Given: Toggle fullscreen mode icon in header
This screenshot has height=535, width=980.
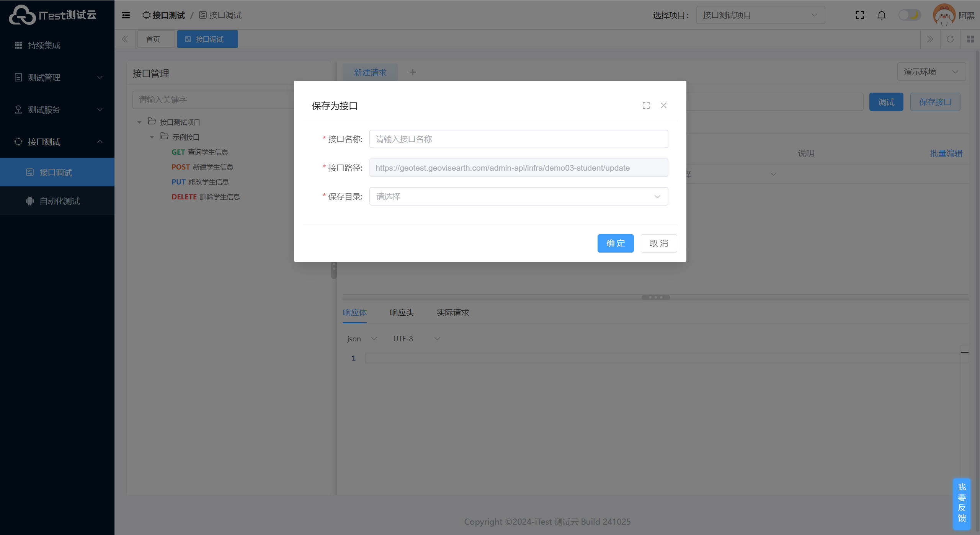Looking at the screenshot, I should (x=860, y=15).
